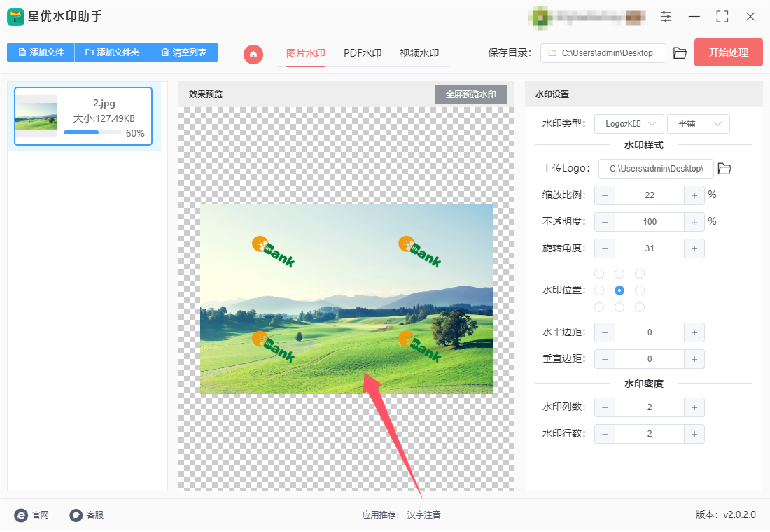The width and height of the screenshot is (770, 532).
Task: Browse save directory folder icon
Action: pos(680,53)
